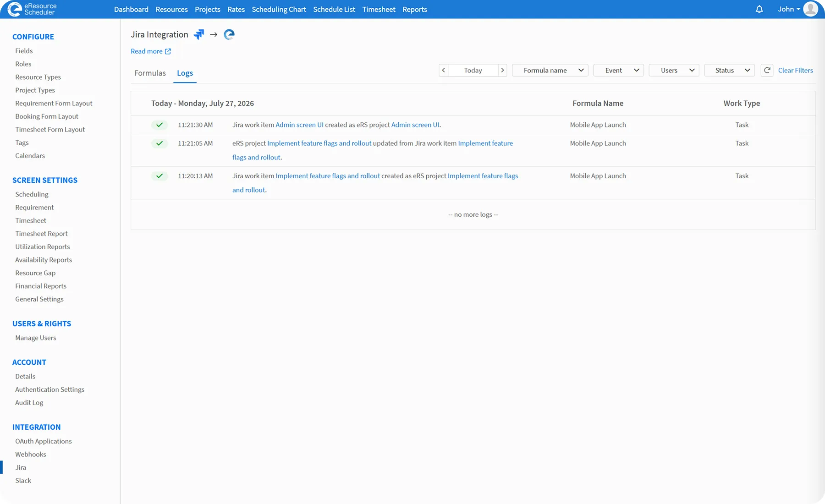825x504 pixels.
Task: Switch to the Formulas tab
Action: click(x=150, y=73)
